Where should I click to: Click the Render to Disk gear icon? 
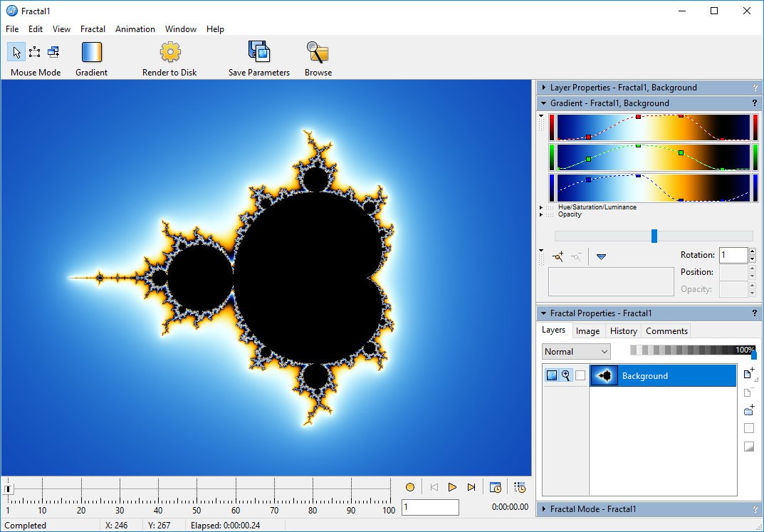click(x=170, y=53)
